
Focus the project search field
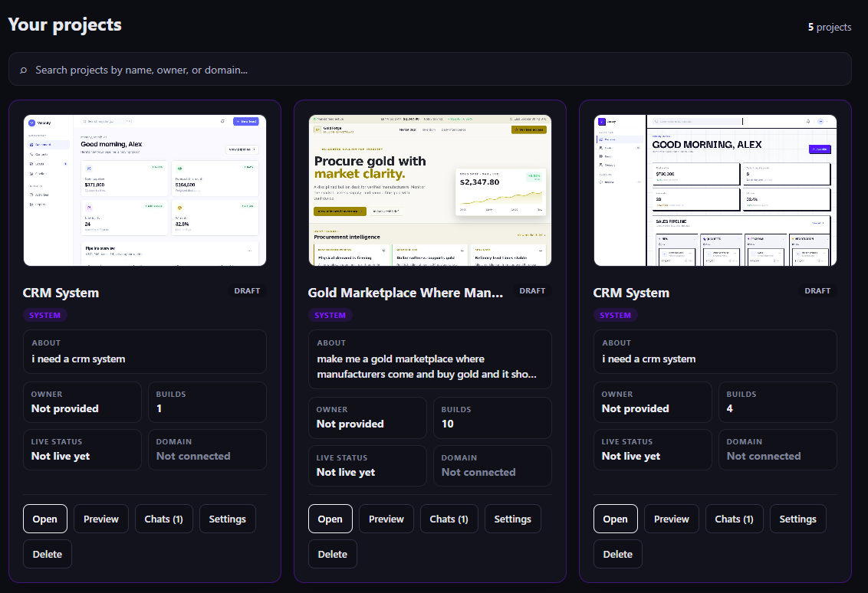[x=429, y=69]
